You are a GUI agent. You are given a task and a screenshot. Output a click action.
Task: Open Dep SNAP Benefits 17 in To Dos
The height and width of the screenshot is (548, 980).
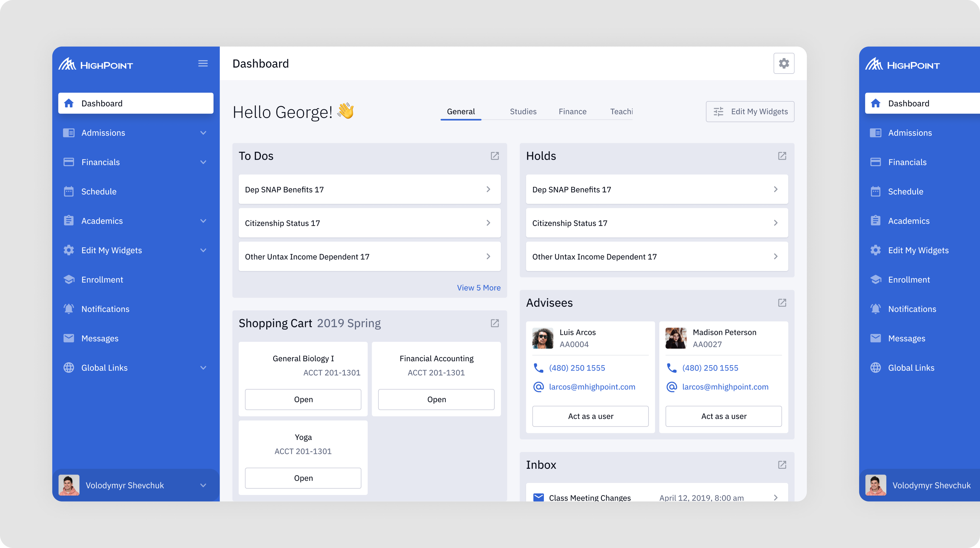tap(369, 189)
